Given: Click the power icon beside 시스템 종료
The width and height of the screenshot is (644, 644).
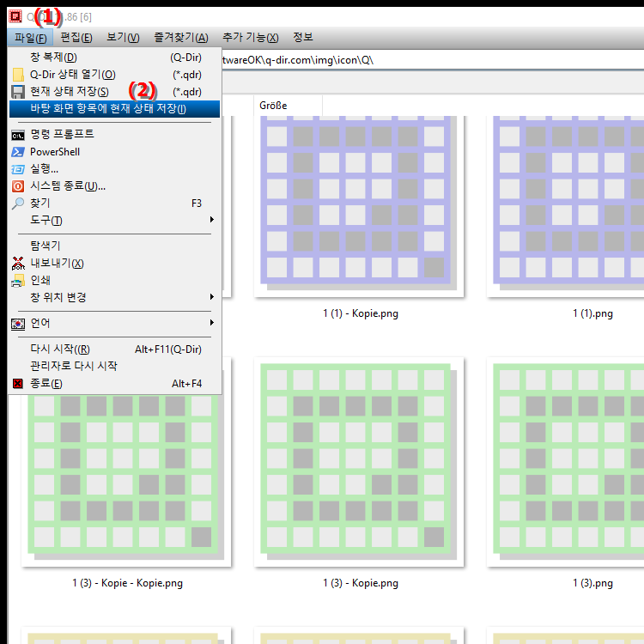Looking at the screenshot, I should pos(18,186).
